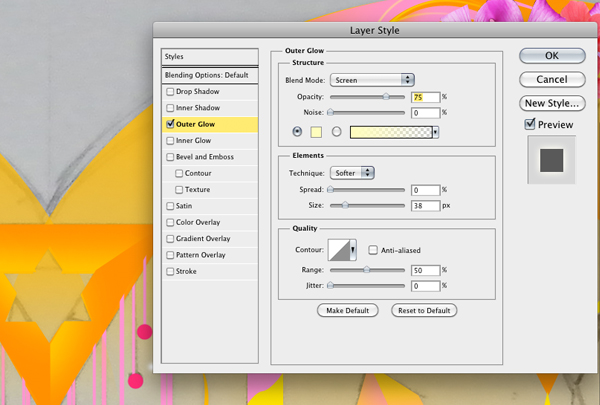Open the Technique Softer dropdown
This screenshot has height=405, width=600.
point(352,173)
